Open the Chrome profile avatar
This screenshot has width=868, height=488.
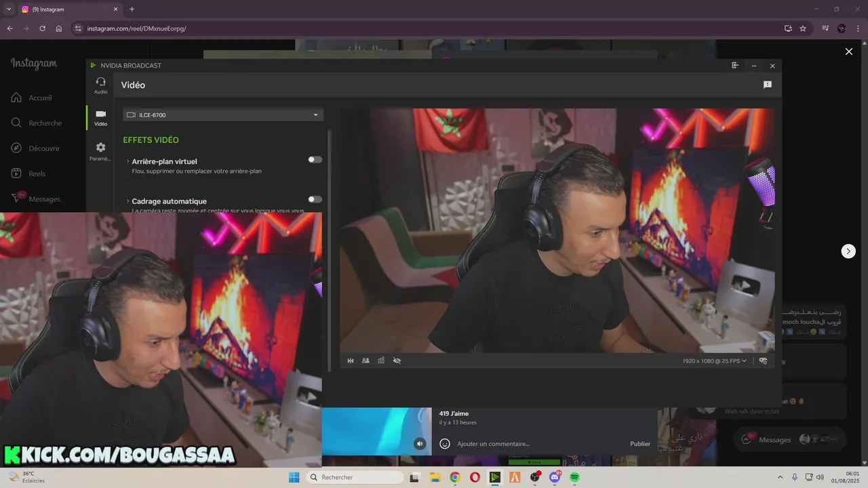click(x=842, y=28)
